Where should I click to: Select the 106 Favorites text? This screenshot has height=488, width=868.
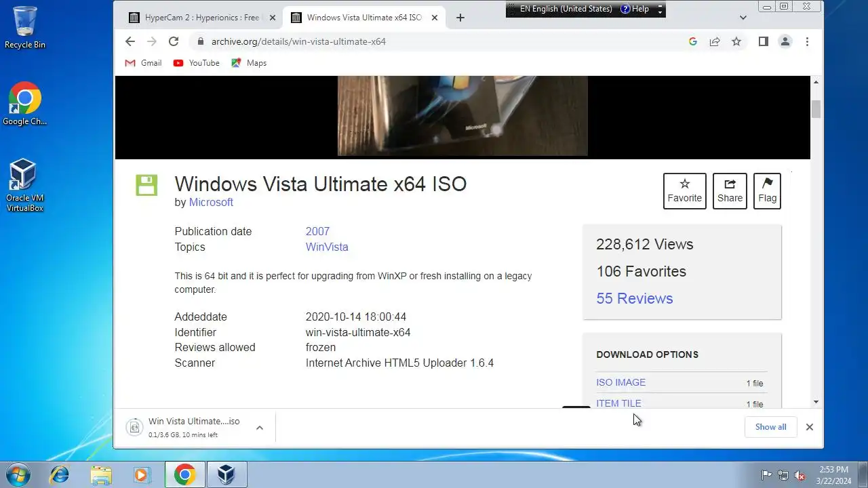[642, 271]
